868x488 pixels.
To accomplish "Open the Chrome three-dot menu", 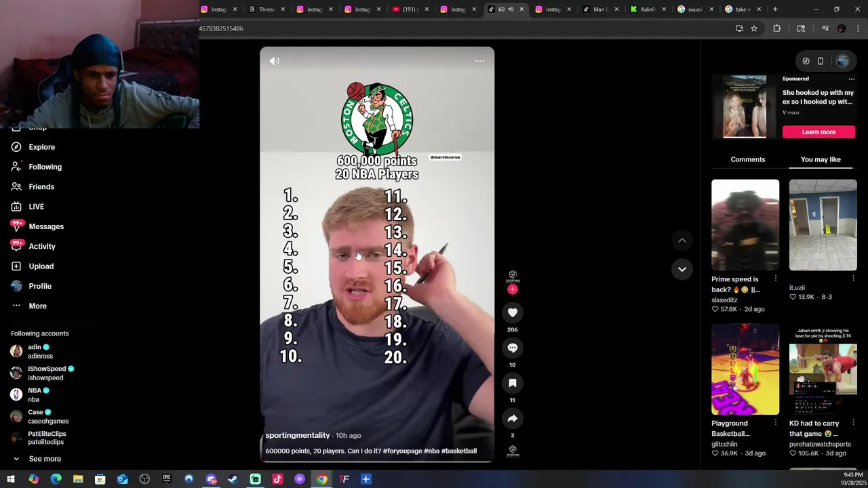I will 859,28.
